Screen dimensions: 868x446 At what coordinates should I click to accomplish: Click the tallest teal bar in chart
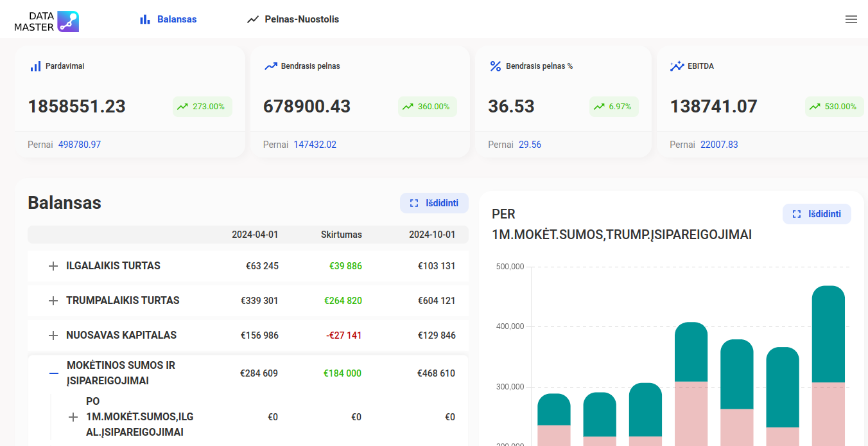click(x=828, y=334)
